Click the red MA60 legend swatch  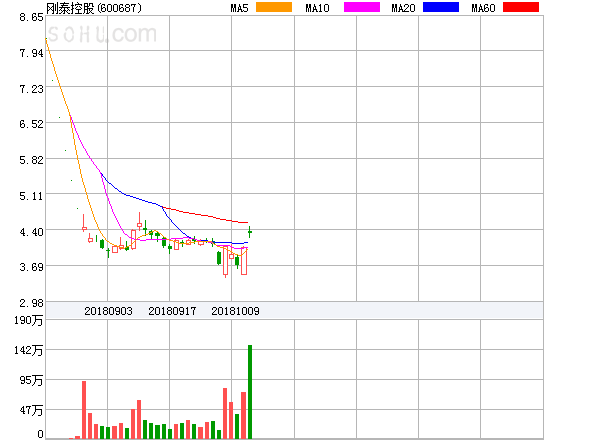tap(521, 7)
